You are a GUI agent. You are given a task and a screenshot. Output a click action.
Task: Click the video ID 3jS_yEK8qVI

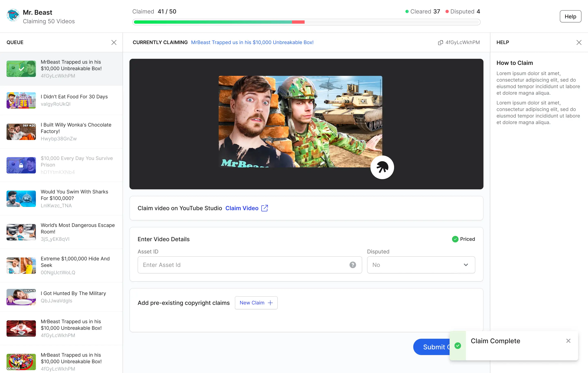[55, 239]
